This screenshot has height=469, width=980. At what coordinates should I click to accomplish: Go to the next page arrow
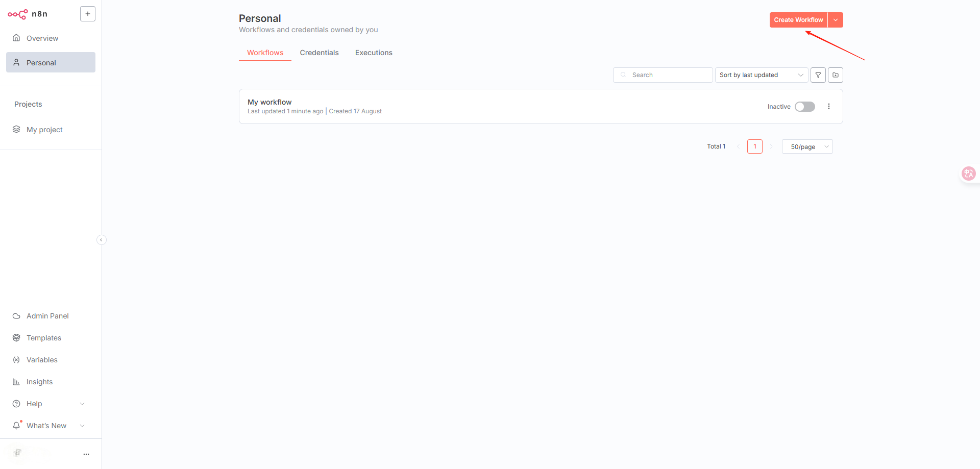click(771, 146)
